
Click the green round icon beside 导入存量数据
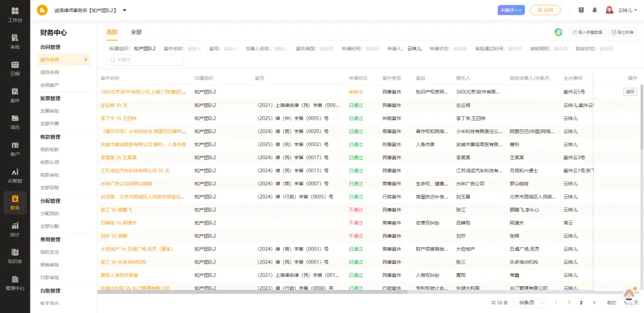(x=559, y=32)
